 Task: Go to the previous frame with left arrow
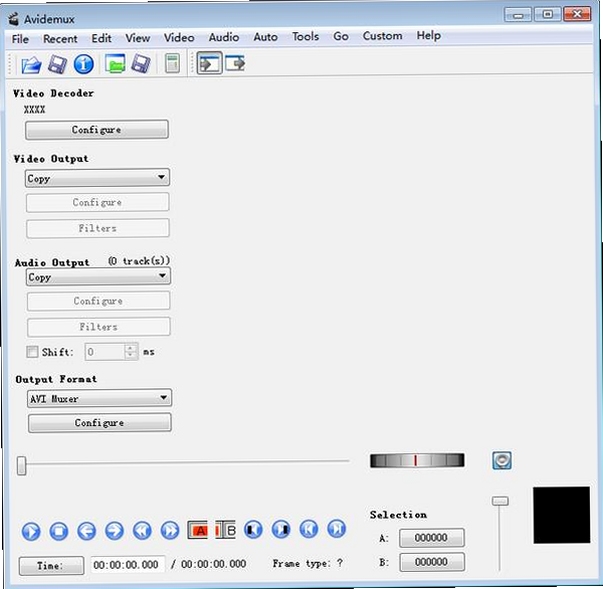pyautogui.click(x=87, y=531)
